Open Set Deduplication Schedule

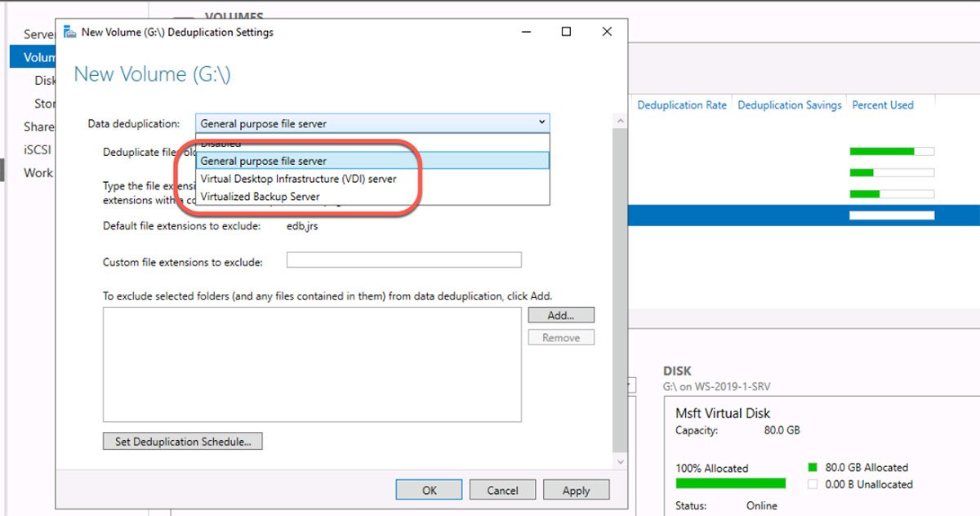point(181,441)
